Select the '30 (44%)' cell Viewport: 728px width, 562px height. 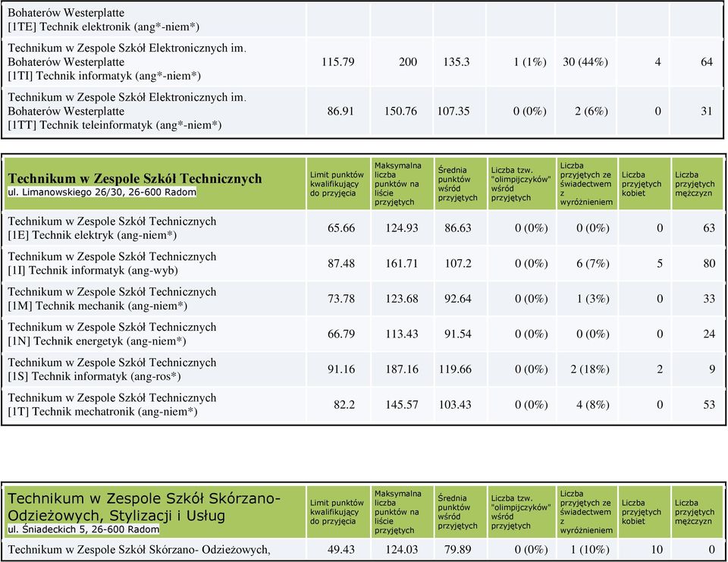click(x=585, y=61)
